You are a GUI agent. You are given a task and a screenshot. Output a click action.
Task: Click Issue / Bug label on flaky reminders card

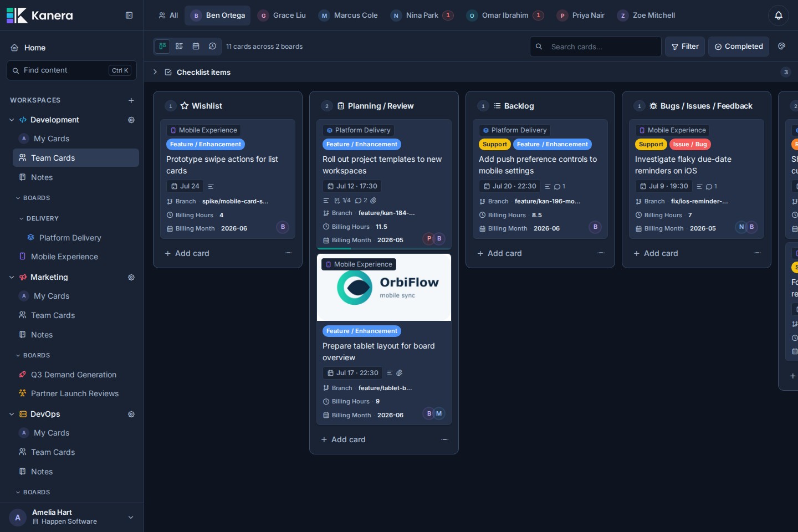coord(690,144)
